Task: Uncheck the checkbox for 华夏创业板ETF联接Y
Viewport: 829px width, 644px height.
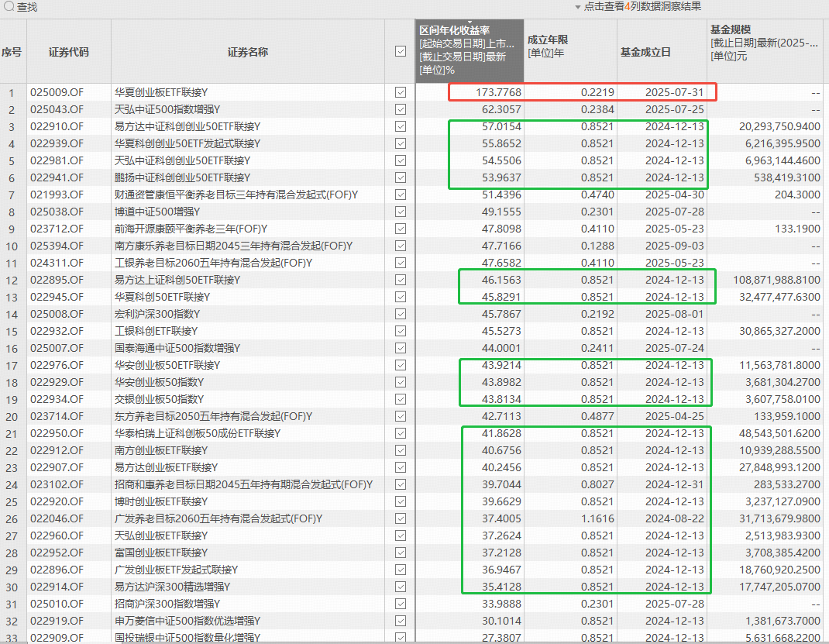Action: click(x=400, y=92)
